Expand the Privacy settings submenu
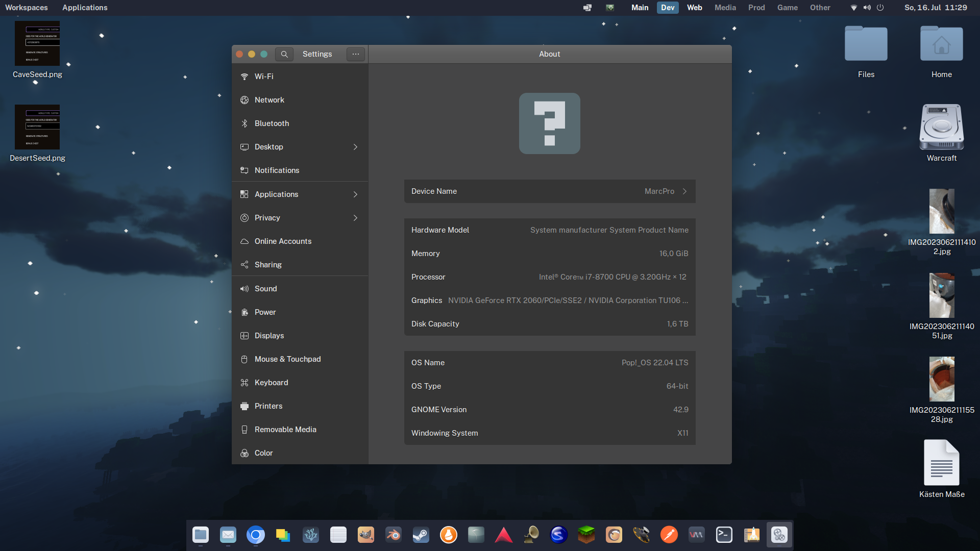The width and height of the screenshot is (980, 551). click(300, 218)
